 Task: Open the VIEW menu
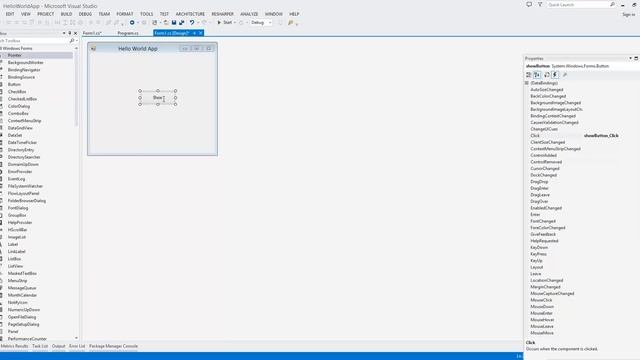[26, 14]
